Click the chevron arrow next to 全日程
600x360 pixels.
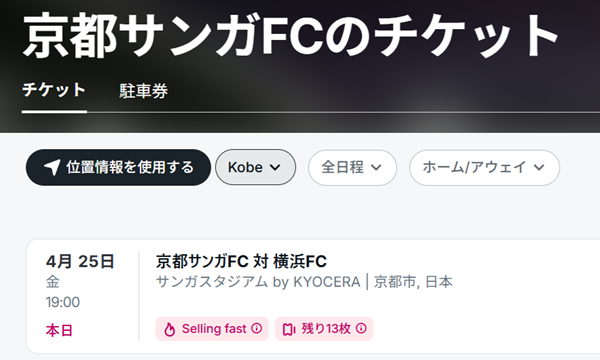376,168
